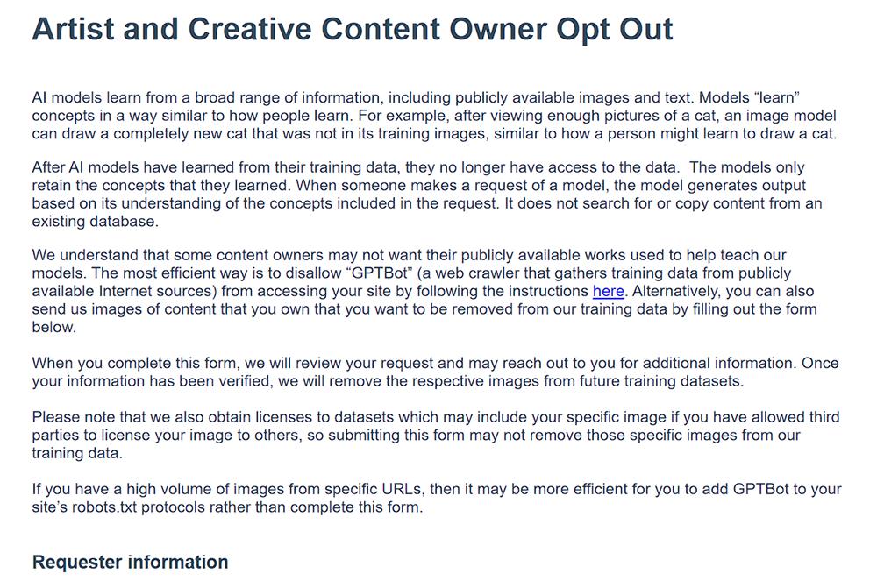Click 'training data.' ending the licenses paragraph
The image size is (877, 588).
(x=77, y=453)
